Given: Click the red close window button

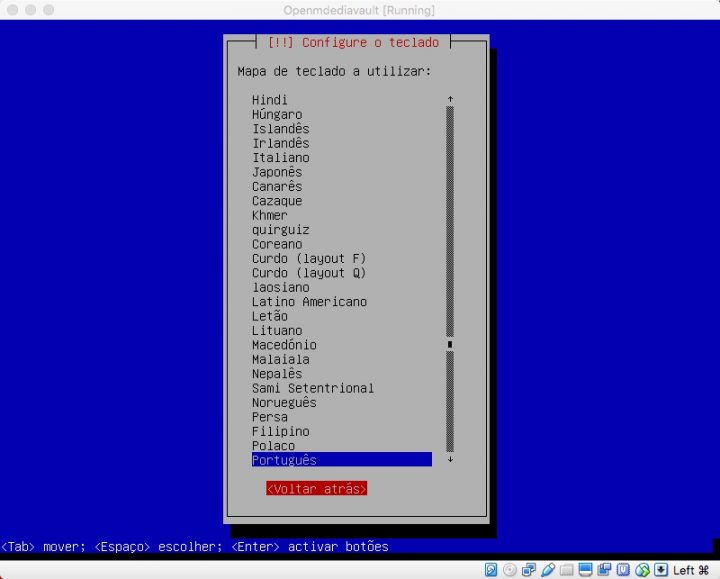Looking at the screenshot, I should click(12, 9).
